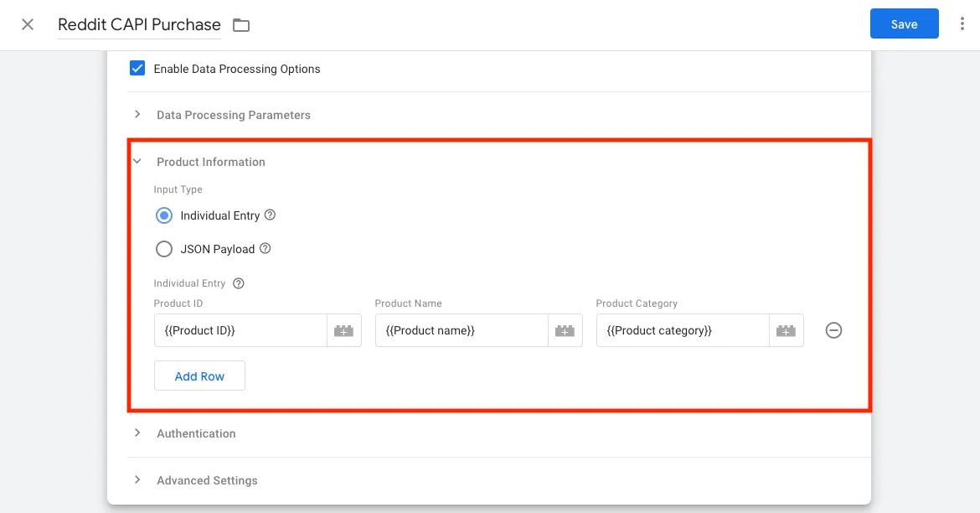
Task: Edit the Product Name input field
Action: click(x=462, y=330)
